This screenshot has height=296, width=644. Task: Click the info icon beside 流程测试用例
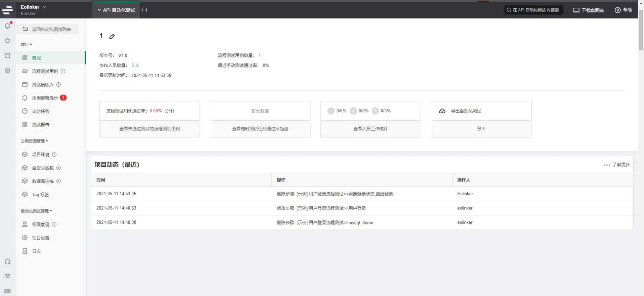coord(63,71)
